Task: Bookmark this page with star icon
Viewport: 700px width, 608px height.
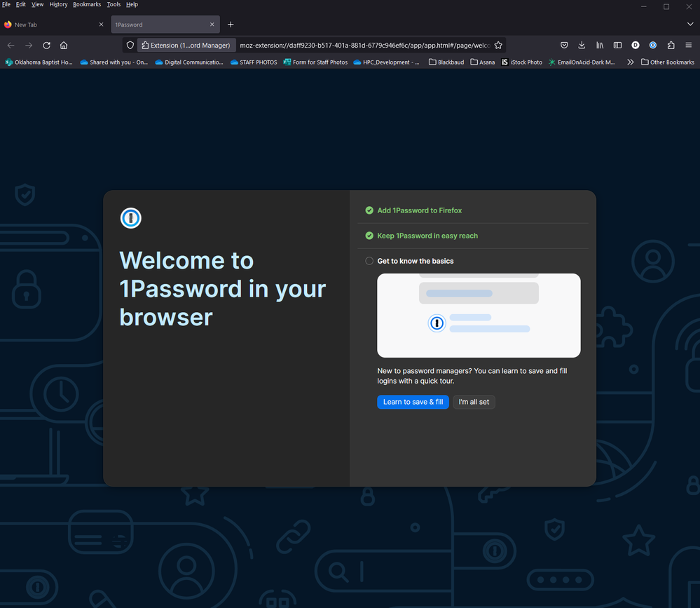Action: tap(498, 45)
